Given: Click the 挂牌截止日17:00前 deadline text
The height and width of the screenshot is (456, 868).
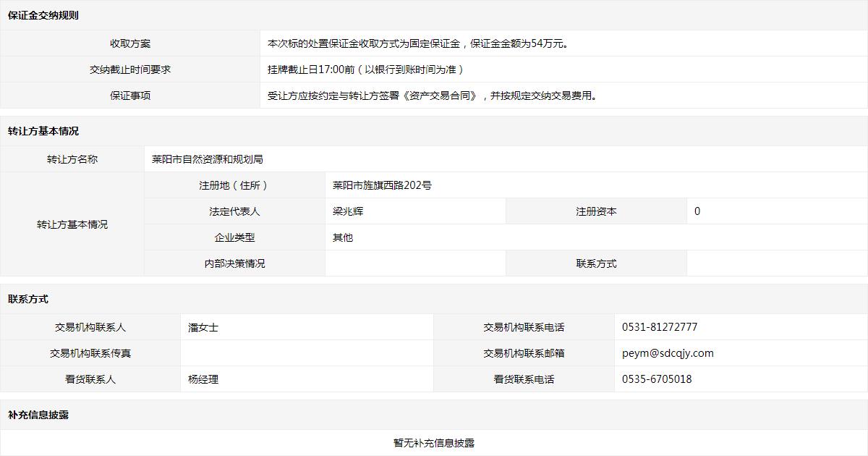Looking at the screenshot, I should tap(365, 69).
